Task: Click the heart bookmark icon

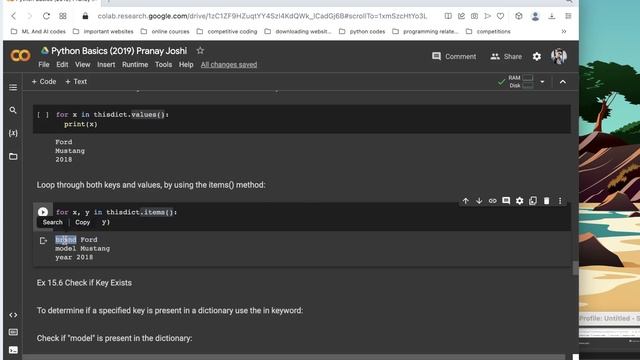Action: pyautogui.click(x=500, y=16)
